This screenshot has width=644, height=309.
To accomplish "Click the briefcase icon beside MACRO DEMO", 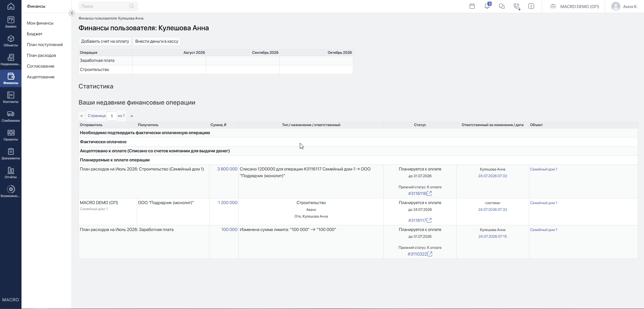I will click(x=553, y=6).
